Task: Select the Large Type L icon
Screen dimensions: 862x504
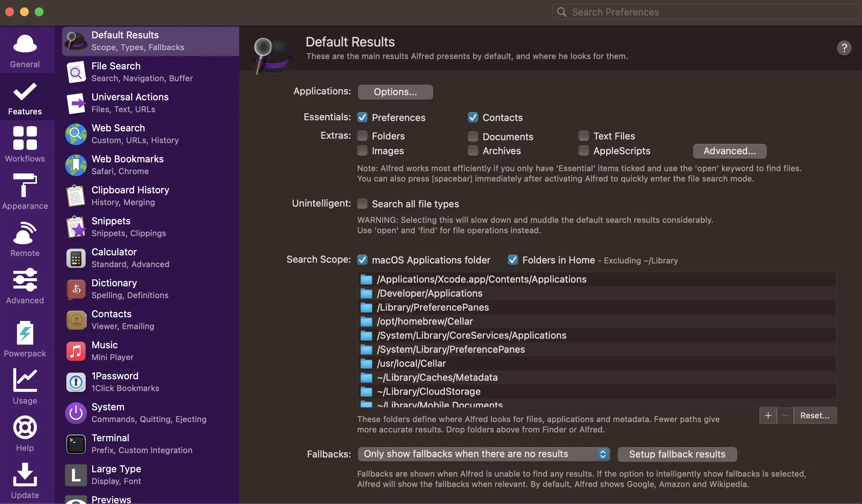Action: (x=76, y=475)
